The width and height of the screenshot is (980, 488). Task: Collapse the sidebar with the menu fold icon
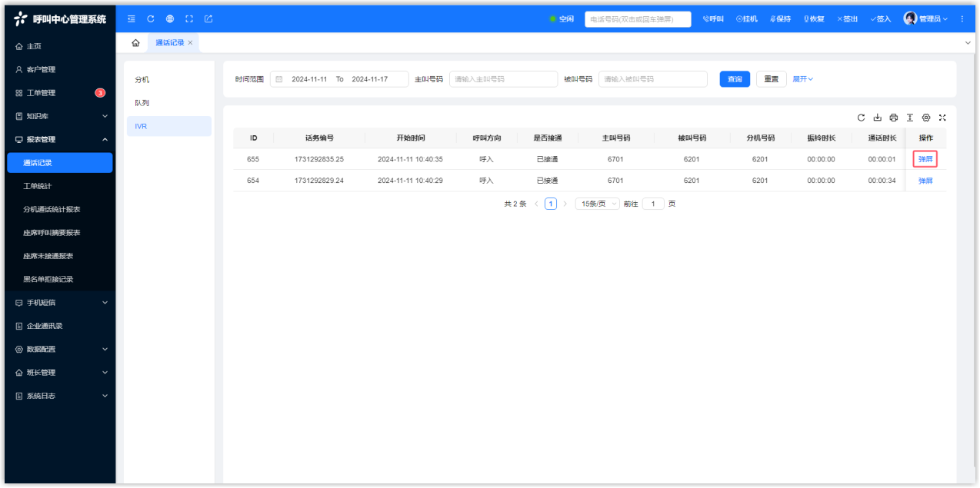point(132,18)
